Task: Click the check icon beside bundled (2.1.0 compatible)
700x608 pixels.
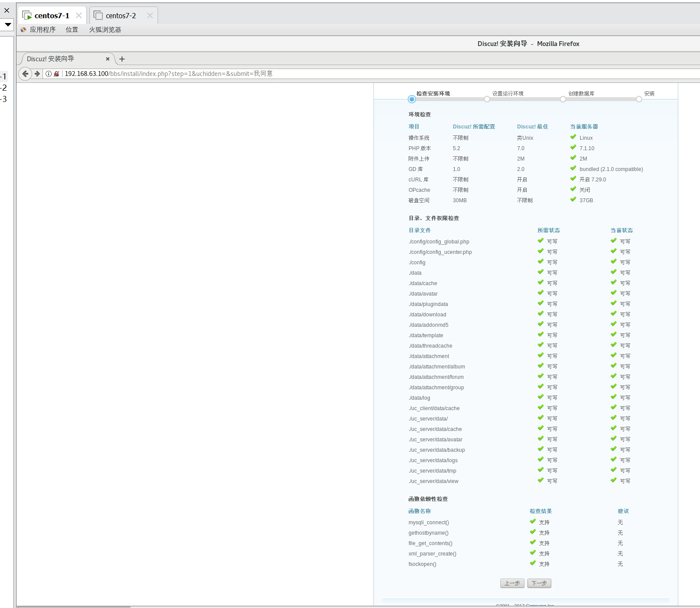Action: pos(573,168)
